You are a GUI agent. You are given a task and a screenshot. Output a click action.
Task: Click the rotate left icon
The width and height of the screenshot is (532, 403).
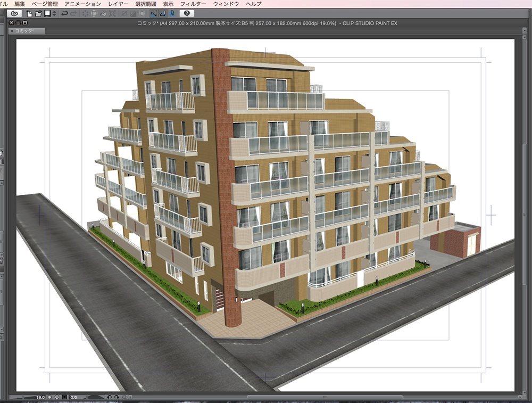pos(109,397)
